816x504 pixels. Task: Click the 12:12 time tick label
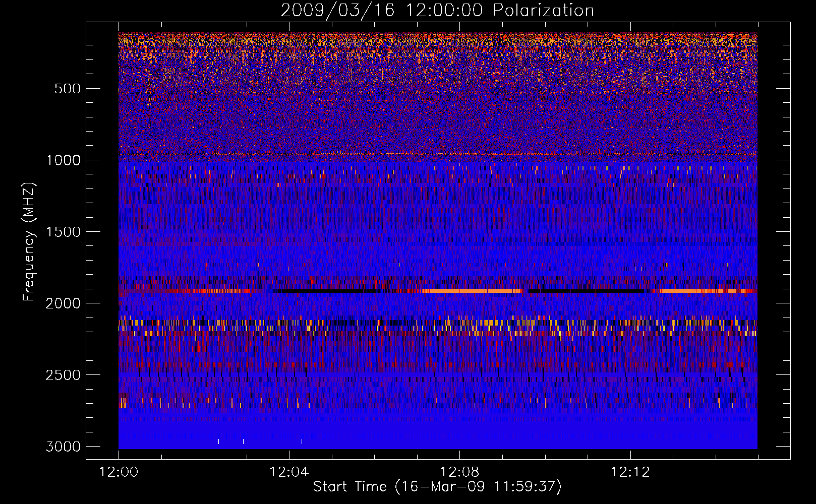pos(630,472)
